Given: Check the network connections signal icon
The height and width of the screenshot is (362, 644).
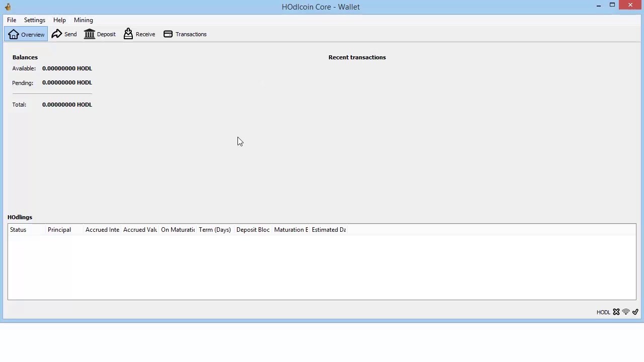Looking at the screenshot, I should pos(626,312).
